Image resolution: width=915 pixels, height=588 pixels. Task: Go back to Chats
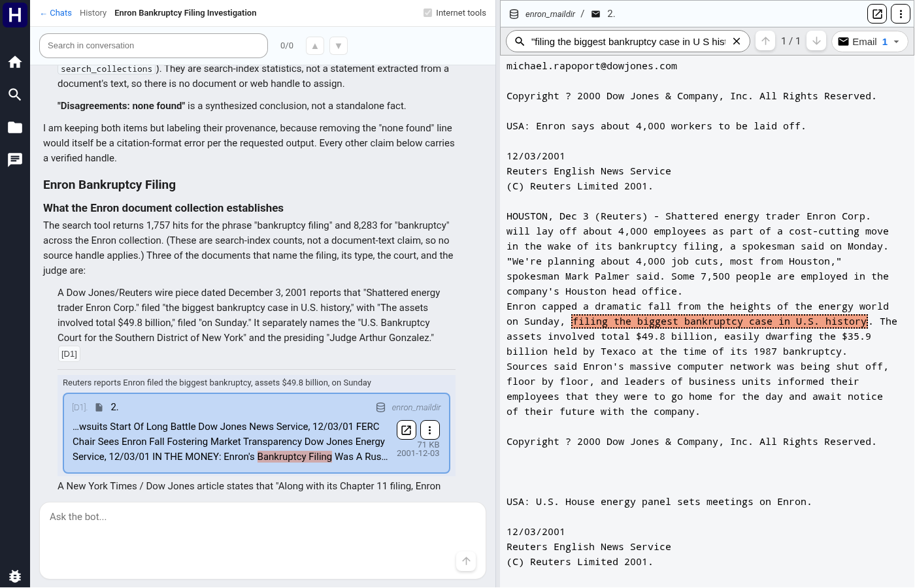tap(56, 13)
